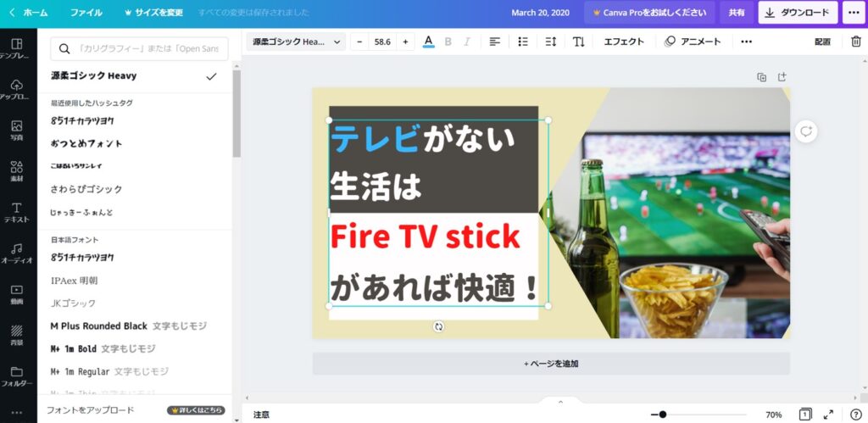Image resolution: width=868 pixels, height=423 pixels.
Task: Open the Text (テキスト) sidebar tab
Action: click(17, 212)
